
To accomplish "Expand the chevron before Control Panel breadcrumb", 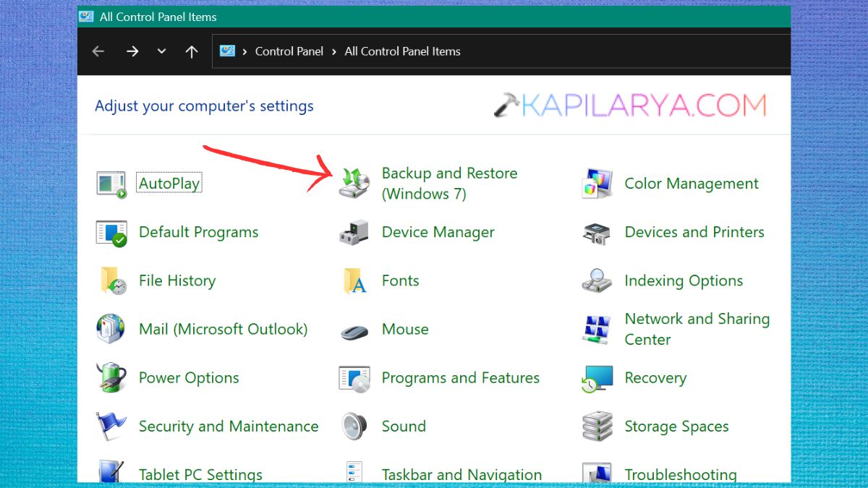I will click(x=246, y=51).
